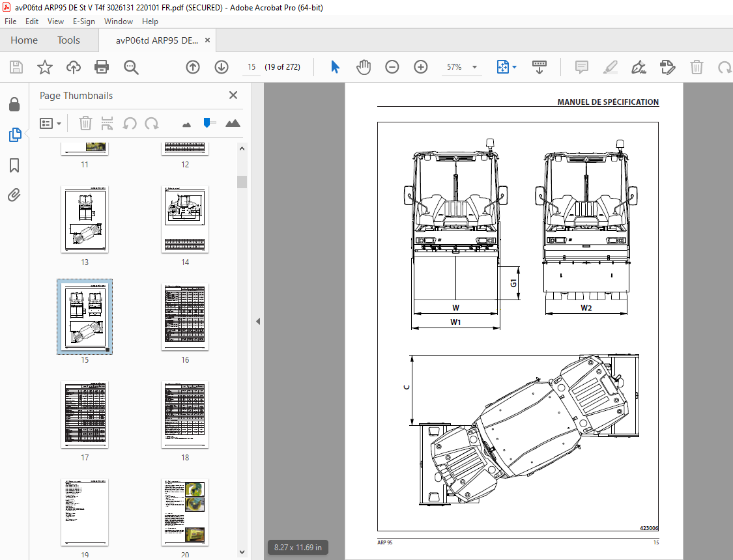Expand the fit page options dropdown arrow

[515, 67]
